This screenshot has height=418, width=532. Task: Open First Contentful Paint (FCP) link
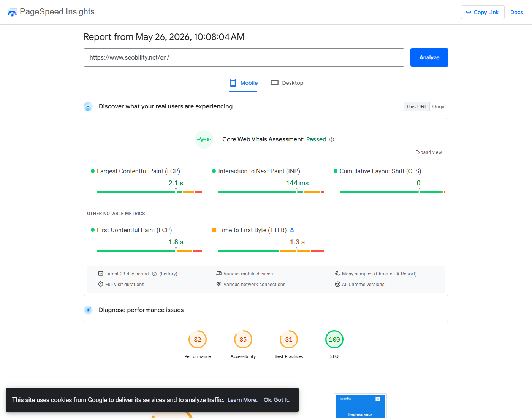coord(135,230)
